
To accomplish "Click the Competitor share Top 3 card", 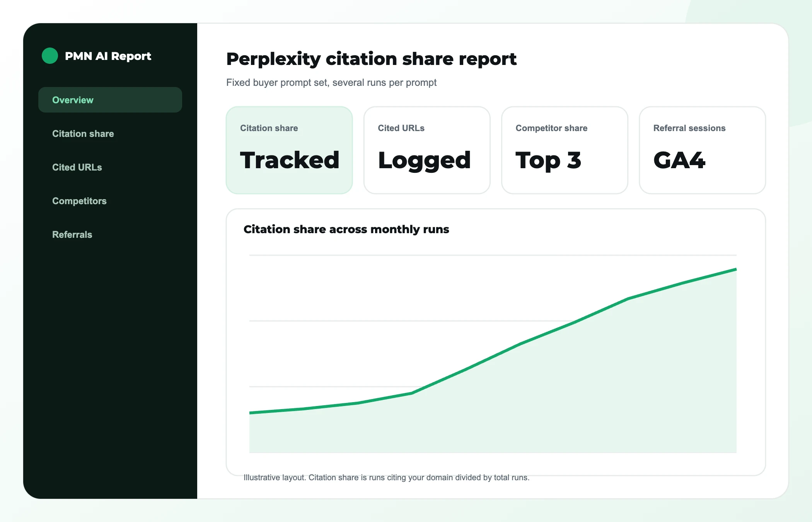I will (x=565, y=150).
